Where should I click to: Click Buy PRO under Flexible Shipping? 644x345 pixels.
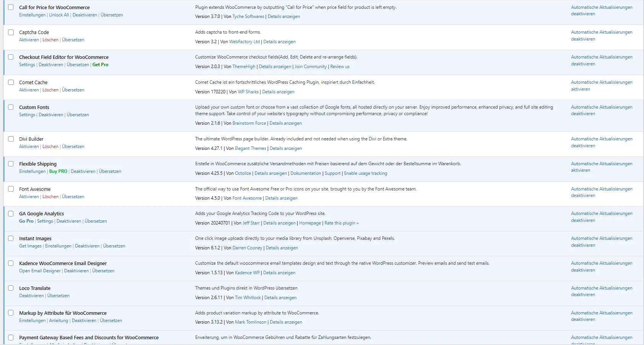(x=58, y=171)
